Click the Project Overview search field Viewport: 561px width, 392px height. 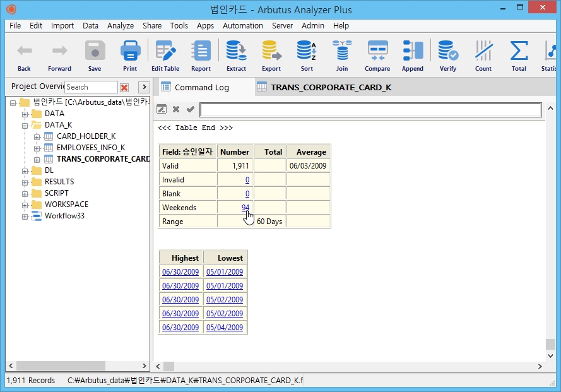(x=92, y=87)
